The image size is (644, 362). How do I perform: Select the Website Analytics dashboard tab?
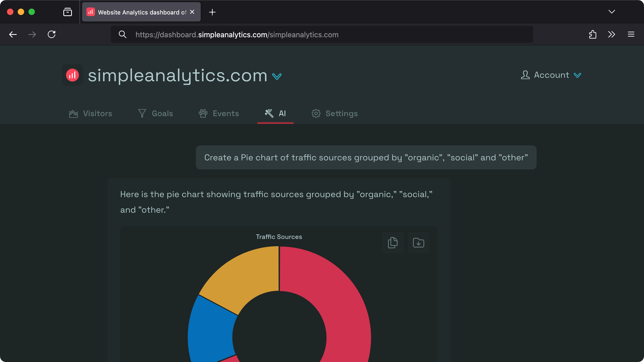click(141, 12)
